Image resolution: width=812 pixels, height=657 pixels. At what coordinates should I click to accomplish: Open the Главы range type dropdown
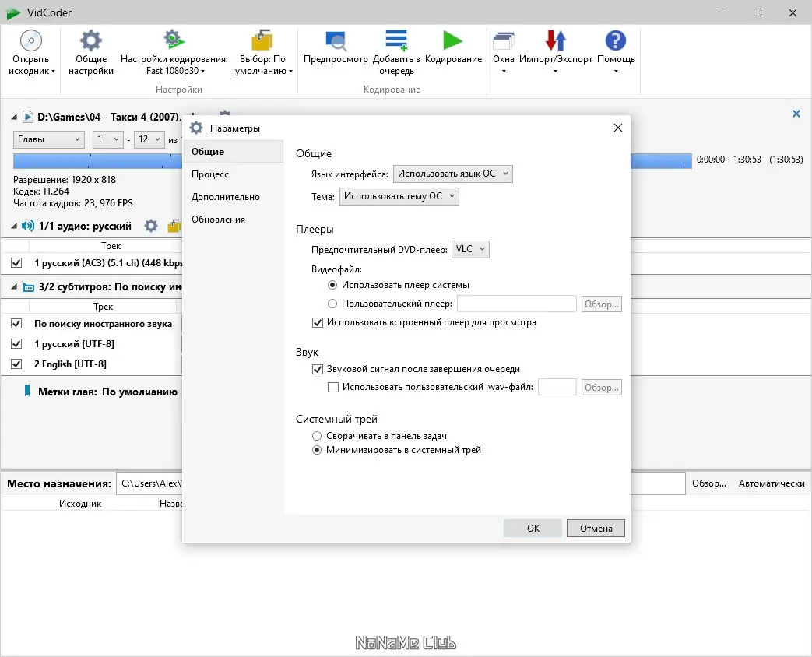49,139
